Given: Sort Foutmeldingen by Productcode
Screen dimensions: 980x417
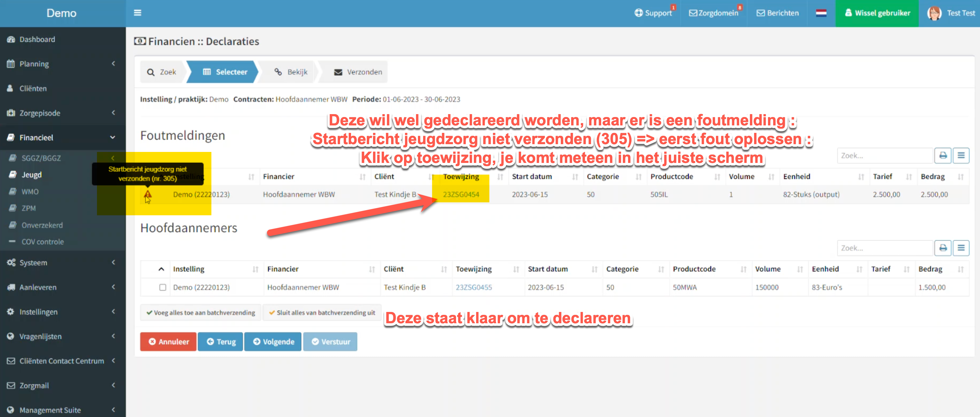Looking at the screenshot, I should [x=686, y=176].
